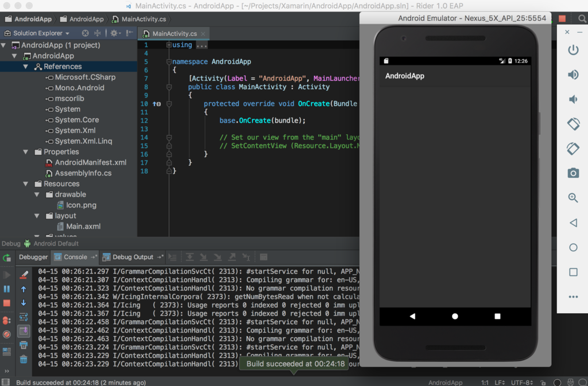
Task: Select the Console tab
Action: (x=75, y=257)
